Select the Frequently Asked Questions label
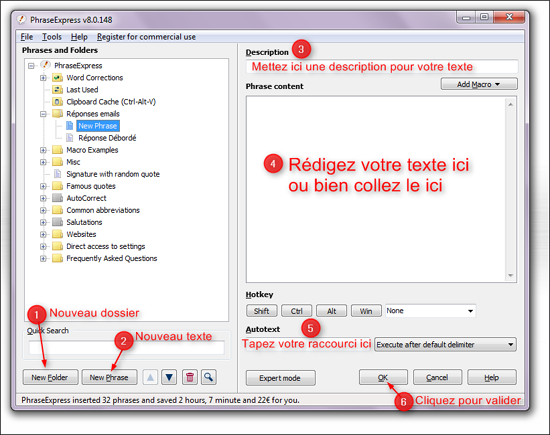Viewport: 550px width, 435px height. [112, 259]
